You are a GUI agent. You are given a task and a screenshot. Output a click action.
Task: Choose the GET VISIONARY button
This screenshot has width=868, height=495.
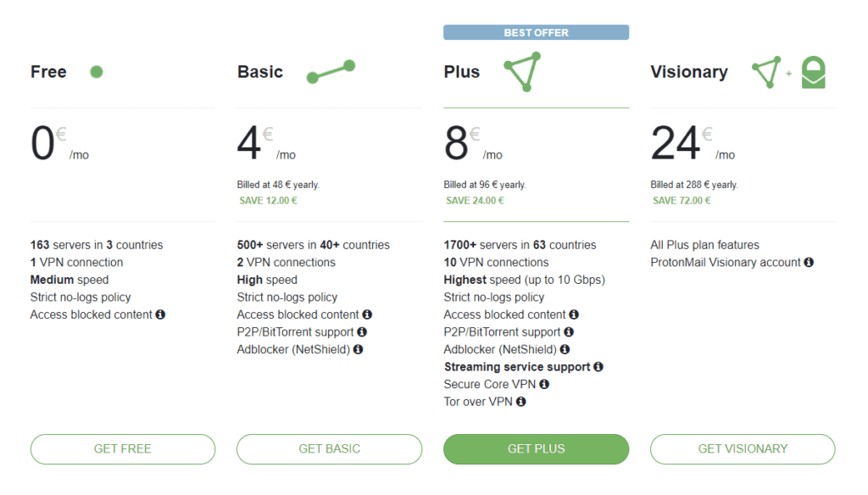[x=743, y=449]
